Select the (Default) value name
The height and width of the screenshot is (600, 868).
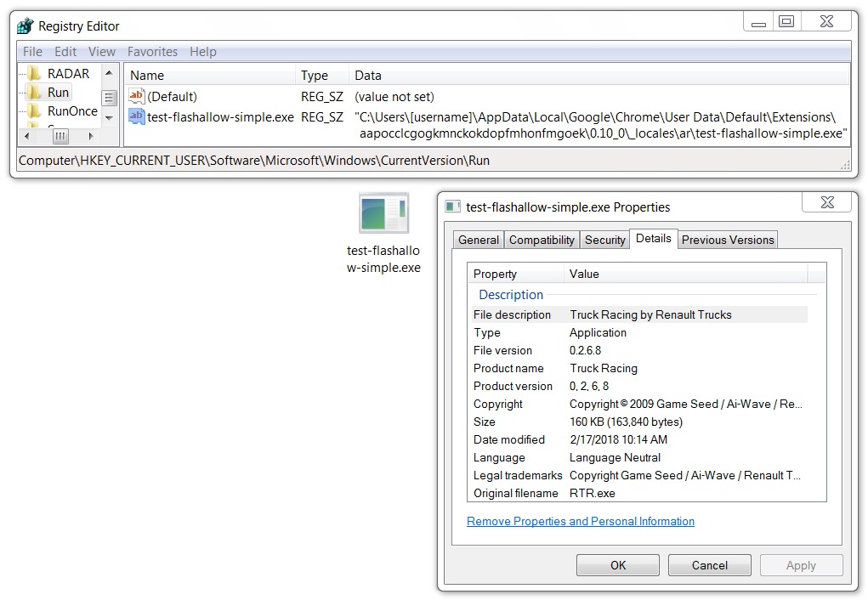pos(173,97)
